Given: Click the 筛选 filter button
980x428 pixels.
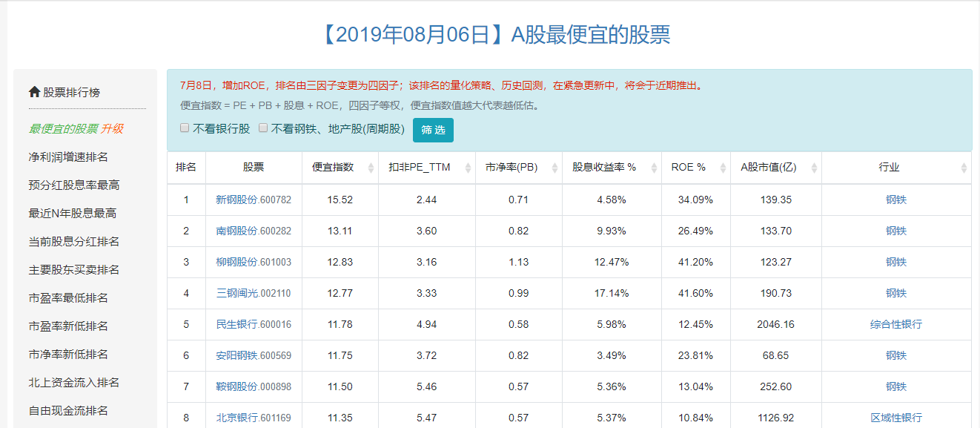Looking at the screenshot, I should 433,130.
